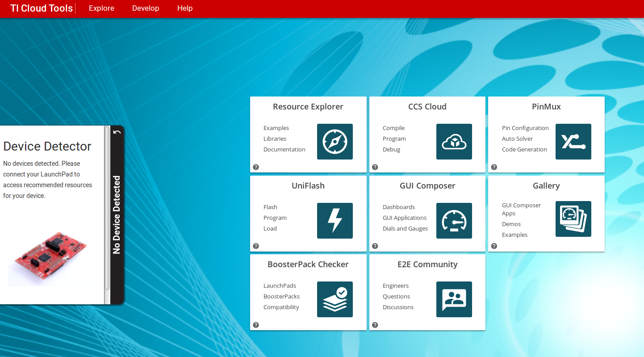
Task: Click the PinMux card title
Action: tap(546, 107)
